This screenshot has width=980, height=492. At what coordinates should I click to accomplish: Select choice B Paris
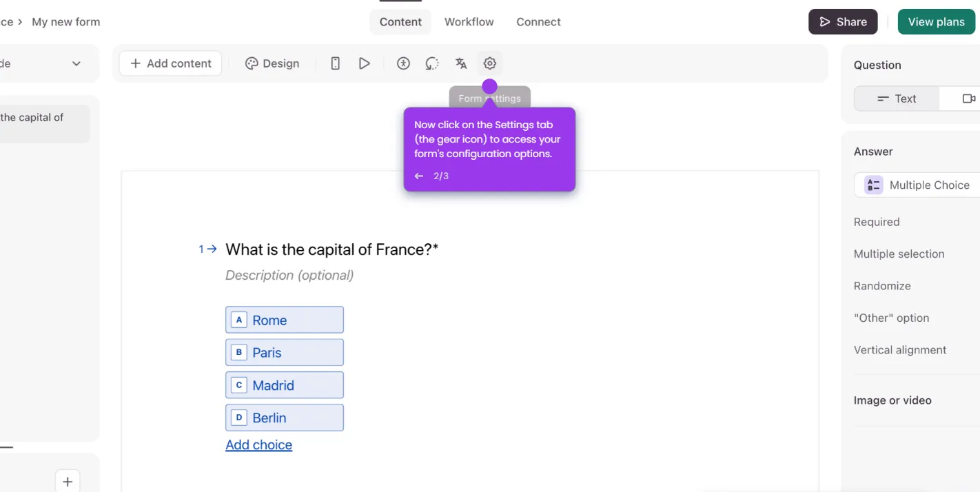[x=285, y=352]
